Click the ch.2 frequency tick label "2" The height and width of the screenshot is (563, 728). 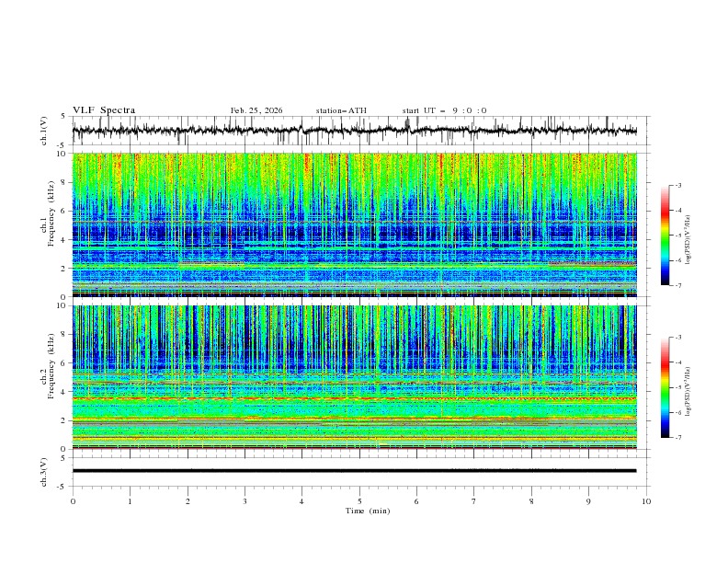click(x=65, y=420)
